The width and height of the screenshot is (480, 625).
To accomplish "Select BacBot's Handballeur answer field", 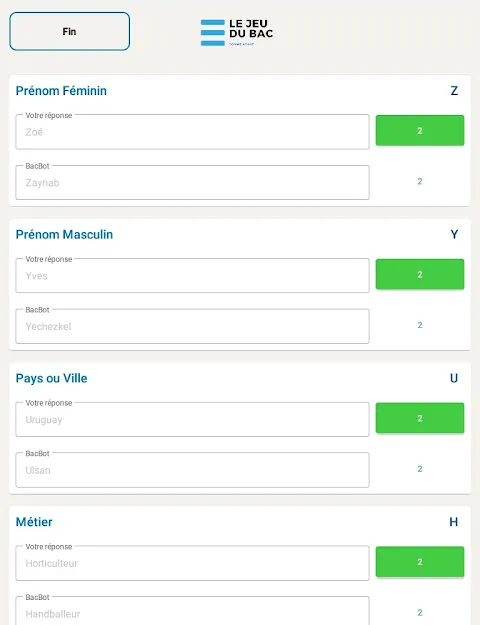I will (x=192, y=611).
